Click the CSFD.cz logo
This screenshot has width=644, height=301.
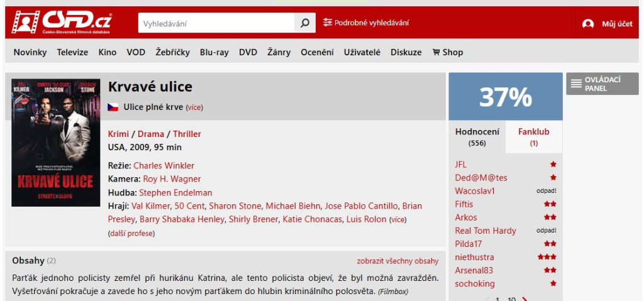pos(62,22)
